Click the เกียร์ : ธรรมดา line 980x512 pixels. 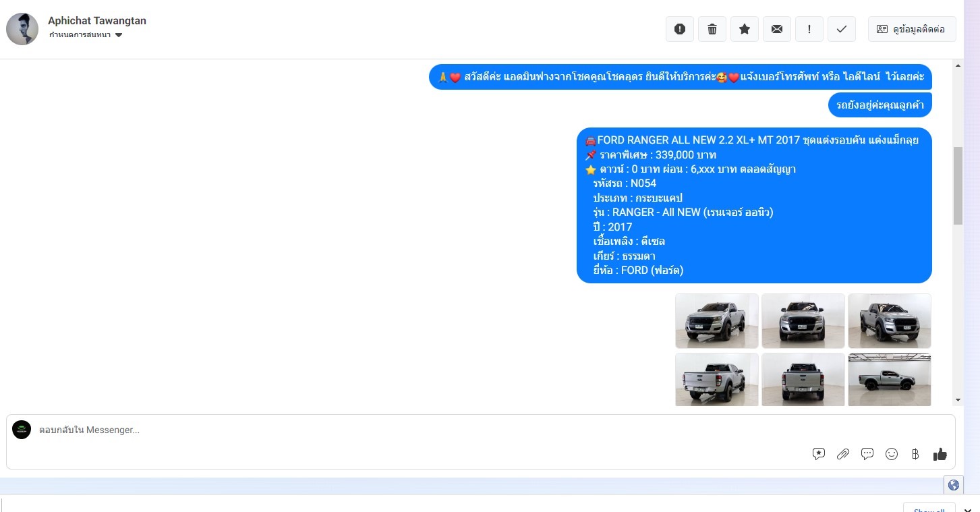pos(625,256)
